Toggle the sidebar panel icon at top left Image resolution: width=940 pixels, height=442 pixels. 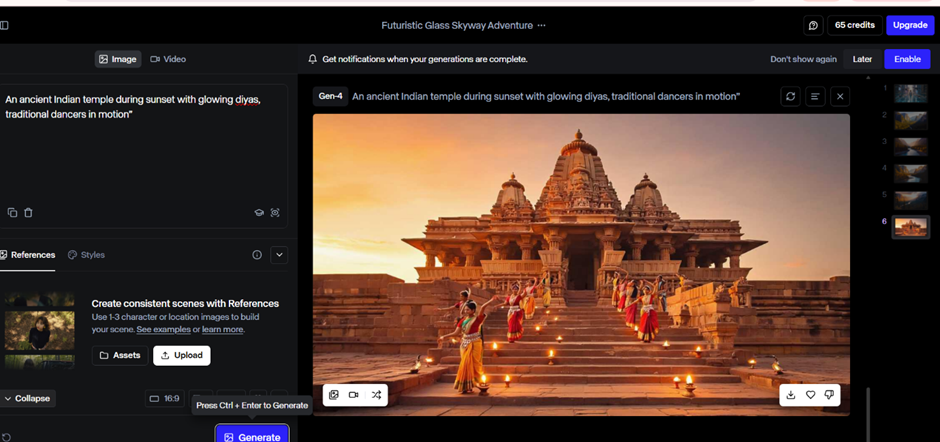(4, 25)
